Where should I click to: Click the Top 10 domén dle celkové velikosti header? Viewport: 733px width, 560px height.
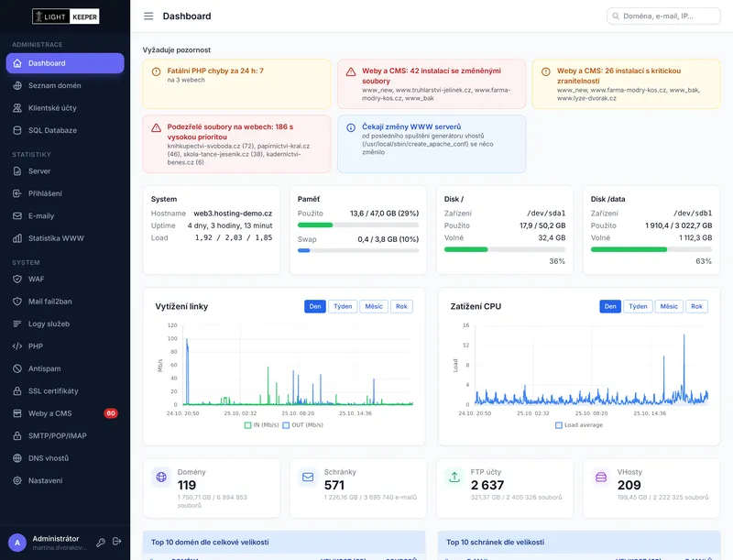pyautogui.click(x=284, y=543)
